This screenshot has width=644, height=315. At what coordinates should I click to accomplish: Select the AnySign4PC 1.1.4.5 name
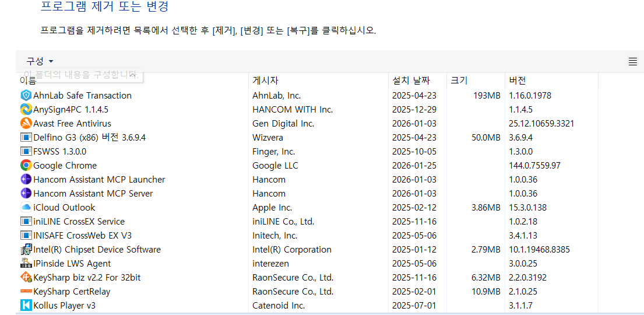pyautogui.click(x=71, y=110)
